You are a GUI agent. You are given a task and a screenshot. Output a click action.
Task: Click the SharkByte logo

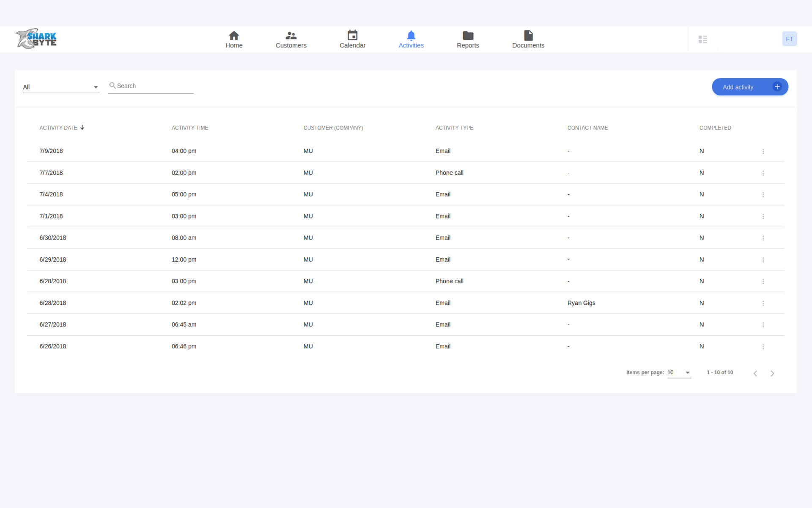pos(36,39)
